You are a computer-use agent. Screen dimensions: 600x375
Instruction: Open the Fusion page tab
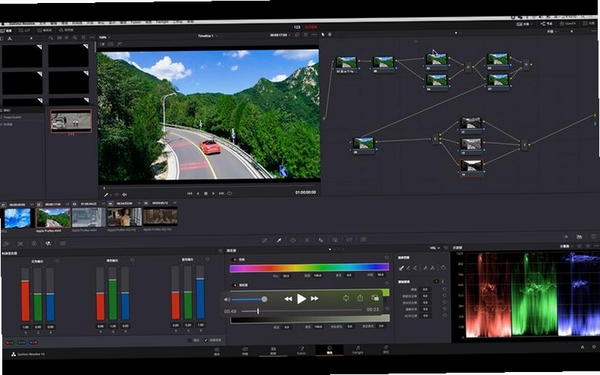[x=301, y=350]
